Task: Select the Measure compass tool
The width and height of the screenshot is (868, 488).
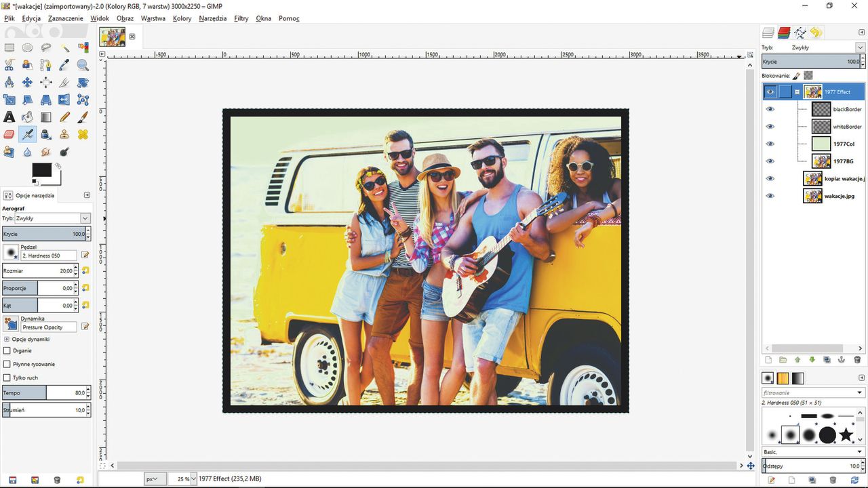Action: coord(9,83)
